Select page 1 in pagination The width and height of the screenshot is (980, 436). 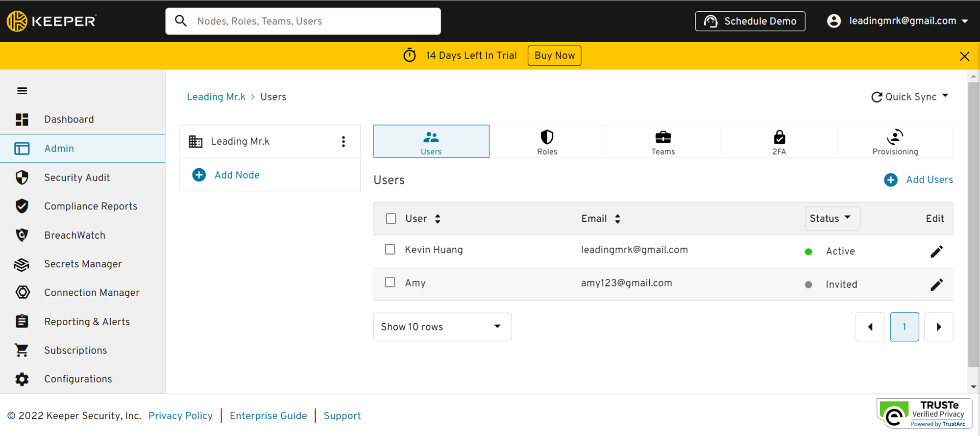pyautogui.click(x=905, y=327)
